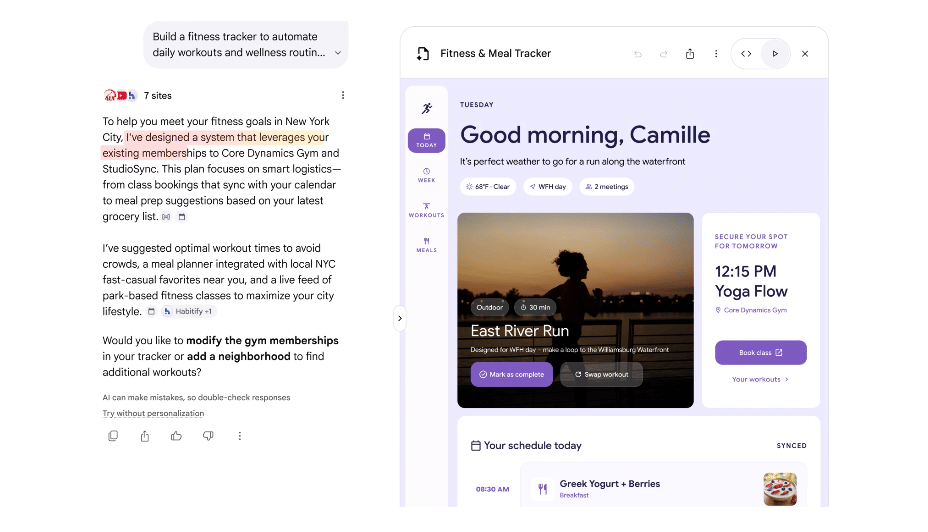This screenshot has width=928, height=532.
Task: Open the preview header three-dot menu
Action: pyautogui.click(x=716, y=54)
